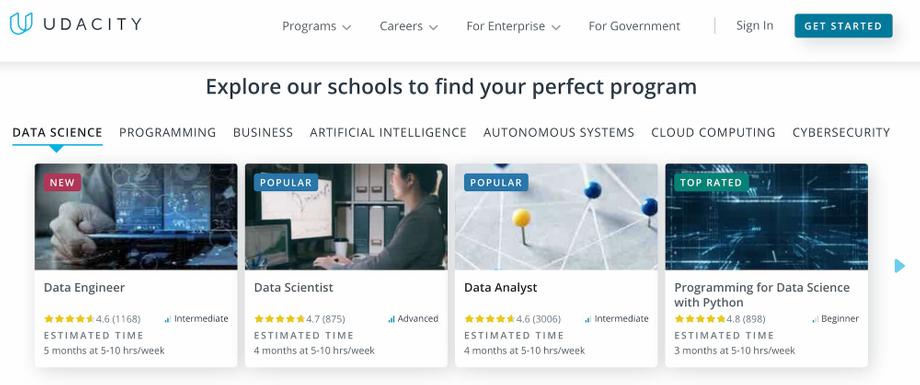Click the Sign In link

[x=755, y=26]
